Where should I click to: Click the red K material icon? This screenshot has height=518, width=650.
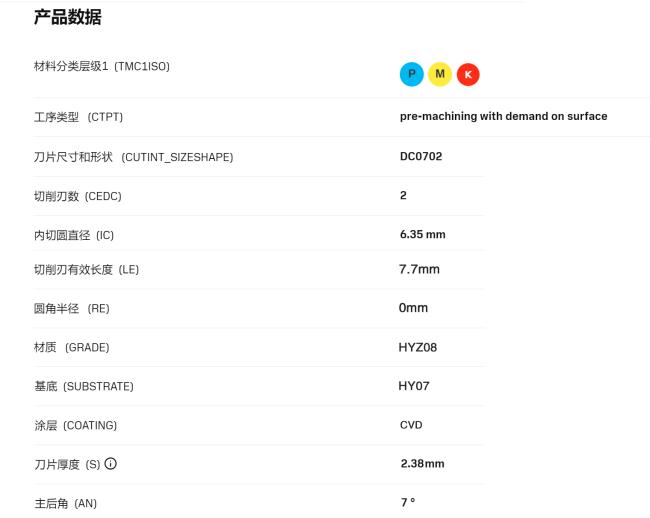(x=467, y=74)
